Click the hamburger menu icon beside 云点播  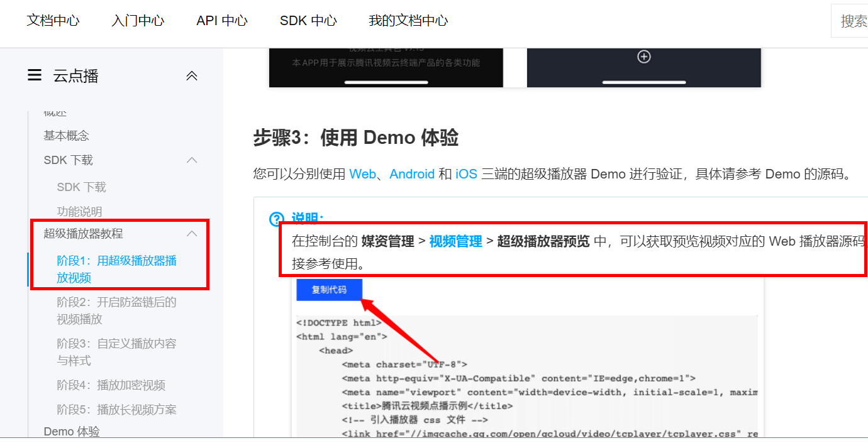35,75
